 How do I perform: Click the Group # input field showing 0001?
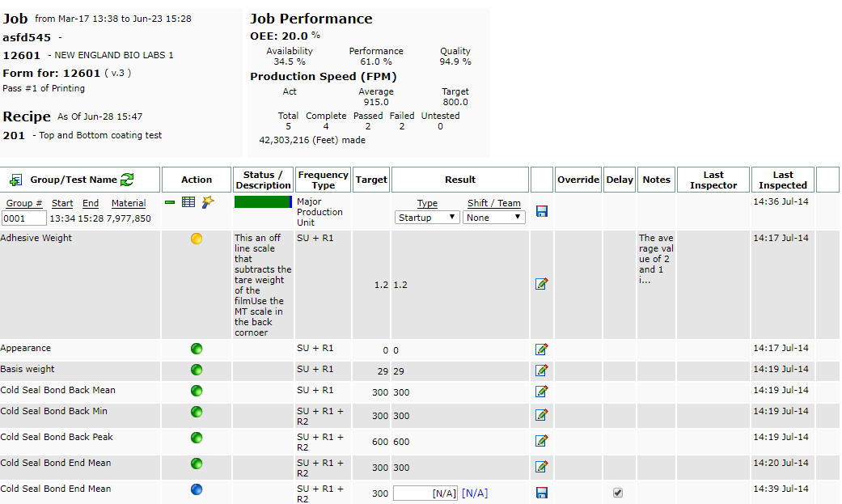[x=24, y=218]
